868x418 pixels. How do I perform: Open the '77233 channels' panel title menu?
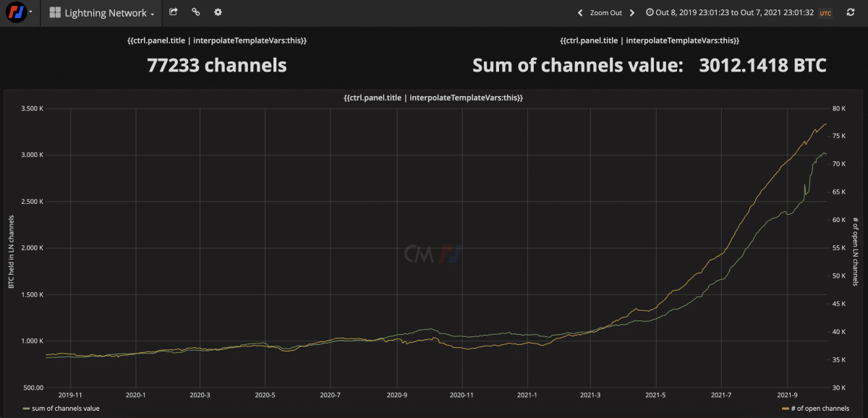tap(216, 40)
